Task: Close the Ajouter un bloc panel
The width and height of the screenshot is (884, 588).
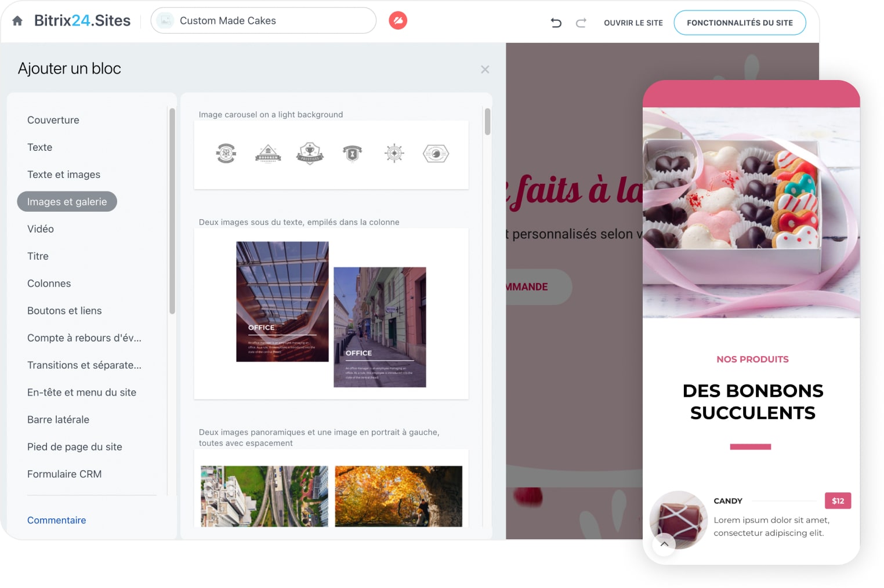Action: (485, 70)
